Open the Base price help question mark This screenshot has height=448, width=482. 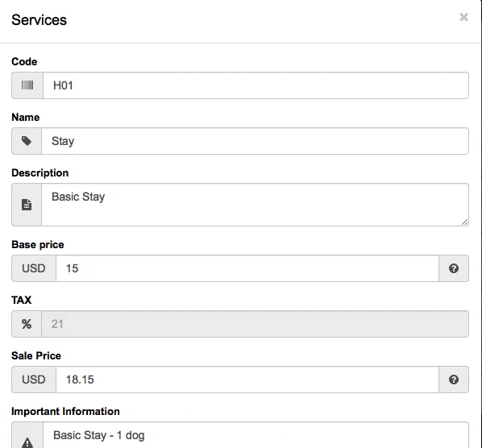pos(454,268)
